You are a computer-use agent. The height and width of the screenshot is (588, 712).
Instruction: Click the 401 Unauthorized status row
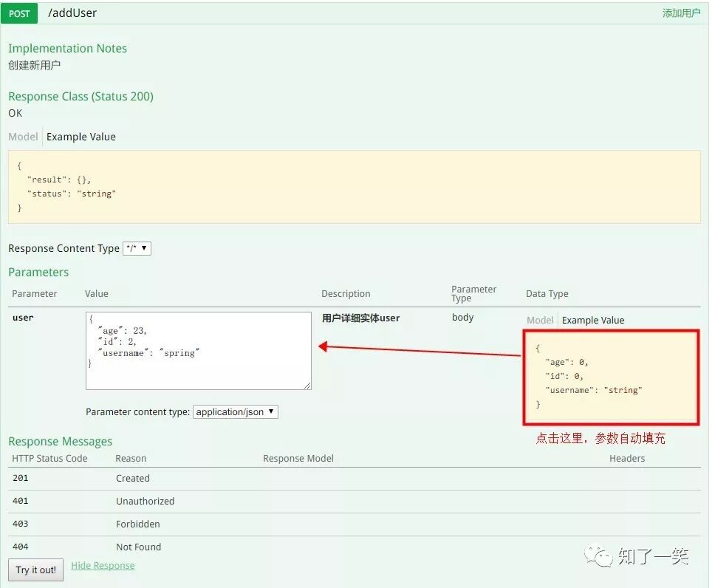[355, 502]
